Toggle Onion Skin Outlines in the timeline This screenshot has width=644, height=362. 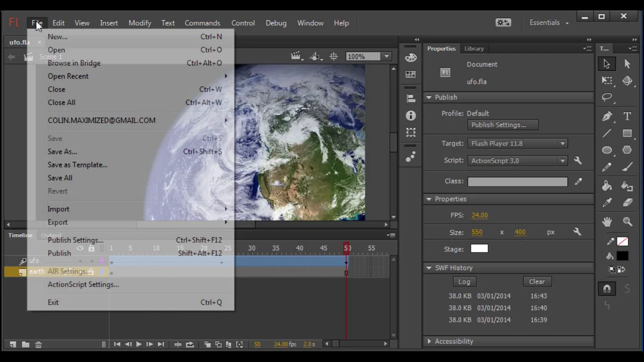(218, 344)
